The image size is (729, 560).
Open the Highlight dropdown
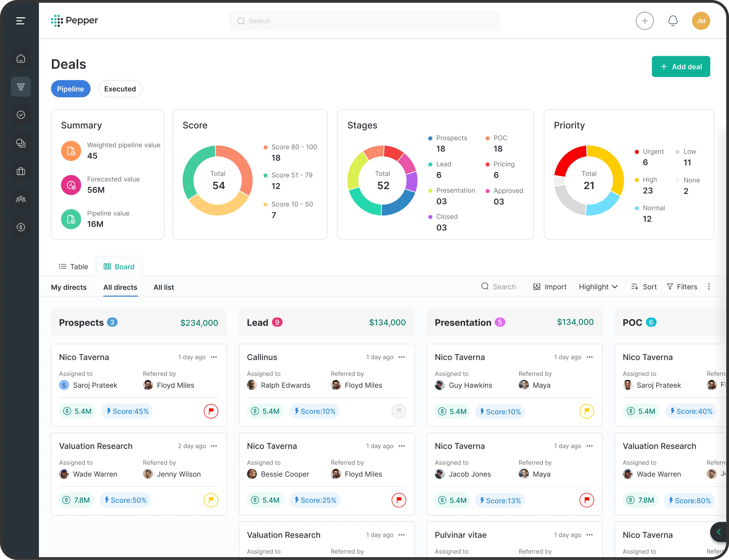(598, 287)
